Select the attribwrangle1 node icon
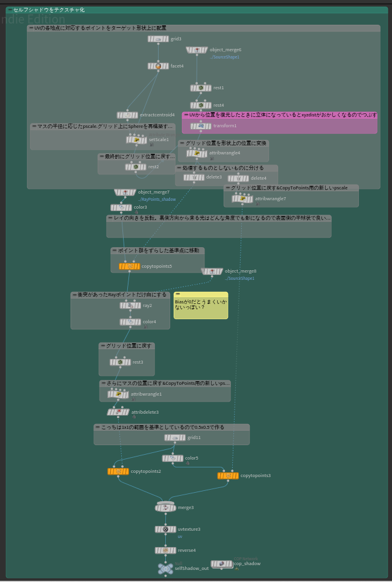The width and height of the screenshot is (392, 582). point(118,394)
